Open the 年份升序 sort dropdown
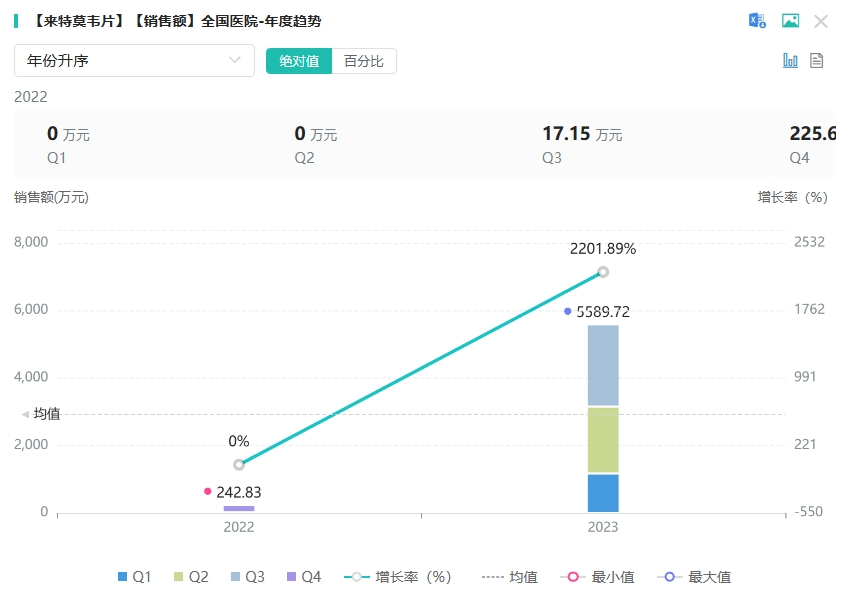Image resolution: width=855 pixels, height=593 pixels. [x=134, y=61]
